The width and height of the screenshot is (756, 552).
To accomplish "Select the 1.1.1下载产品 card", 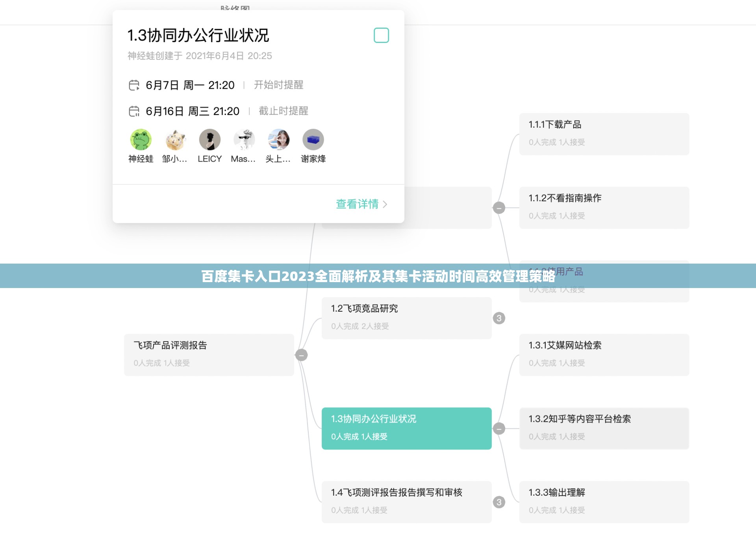I will [604, 134].
